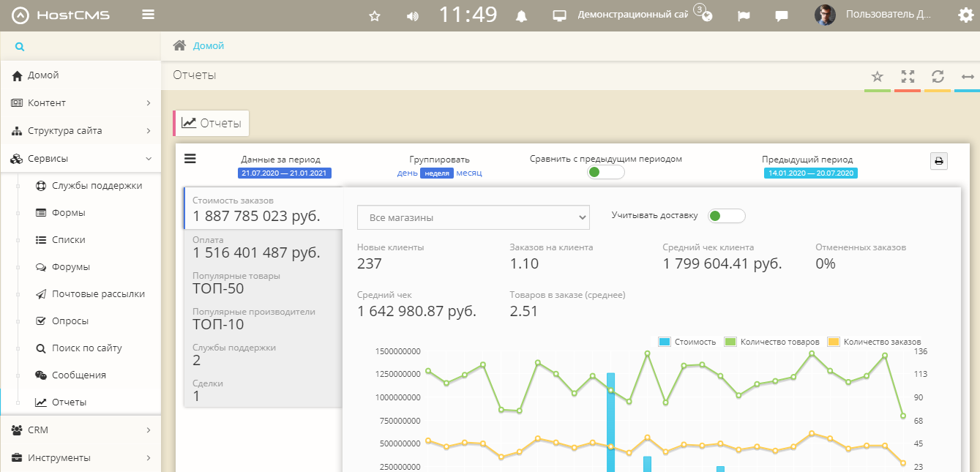Viewport: 980px width, 472px height.
Task: Open the 21.07.2020 — 21.01.2021 date range
Action: coord(285,173)
